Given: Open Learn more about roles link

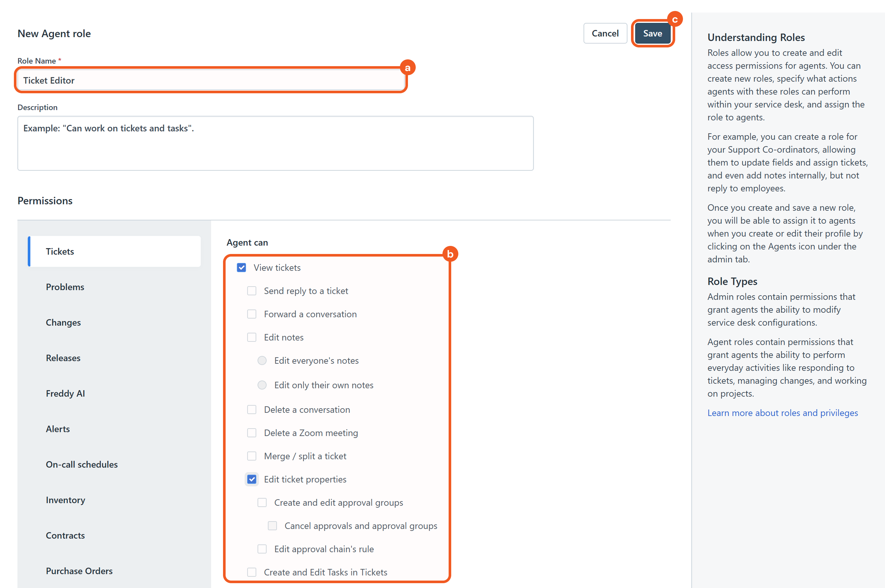Looking at the screenshot, I should 782,413.
